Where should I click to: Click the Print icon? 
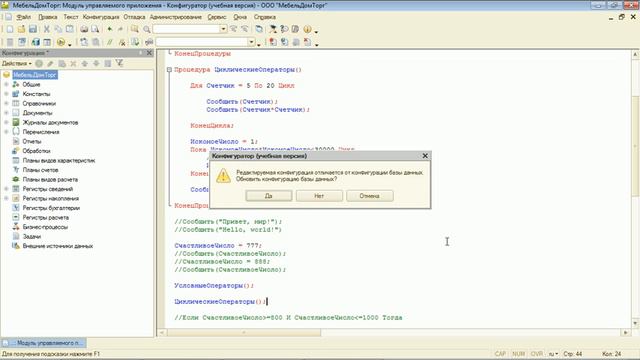[x=84, y=29]
